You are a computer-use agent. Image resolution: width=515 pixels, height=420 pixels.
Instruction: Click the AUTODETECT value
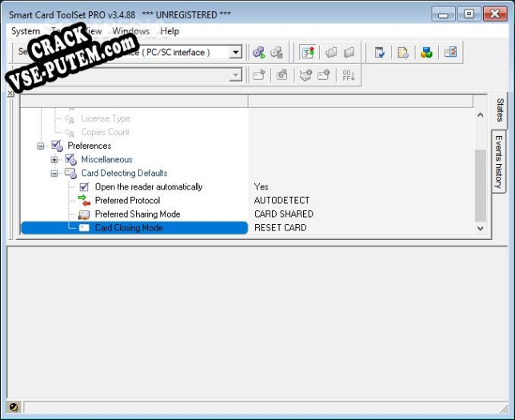tap(281, 201)
